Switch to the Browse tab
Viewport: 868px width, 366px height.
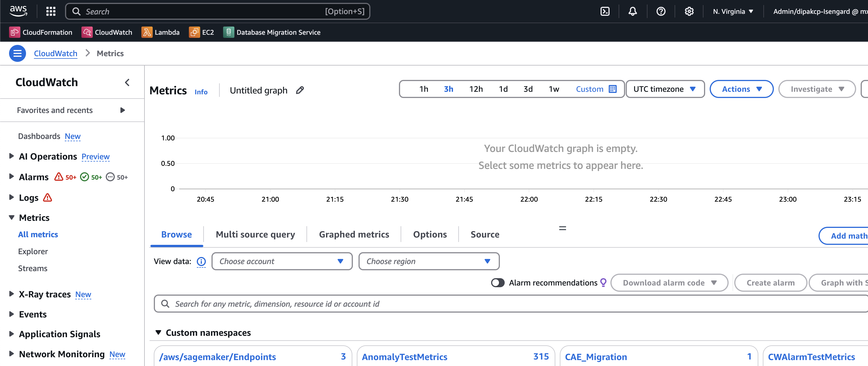(x=176, y=234)
